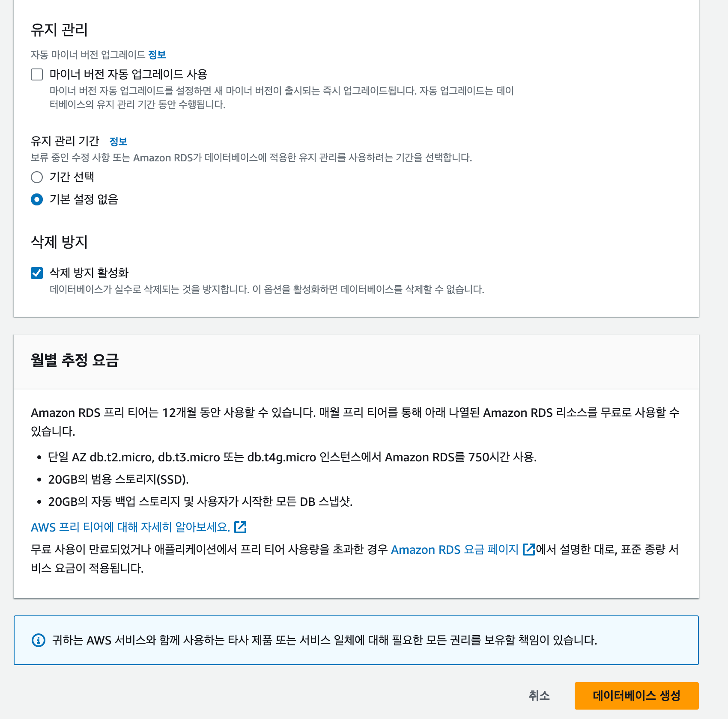This screenshot has height=719, width=728.
Task: Visit the Amazon RDS 요금 페이지 link
Action: point(455,550)
